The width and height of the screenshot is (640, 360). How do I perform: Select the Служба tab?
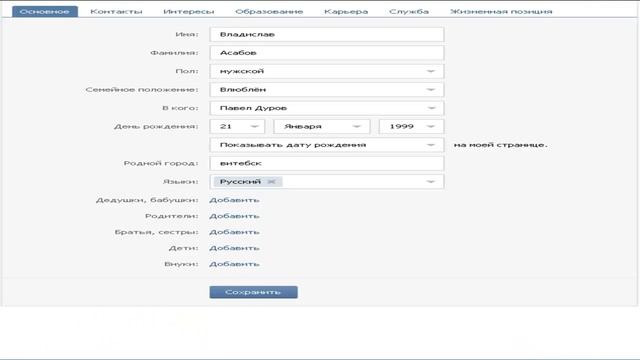(x=409, y=11)
